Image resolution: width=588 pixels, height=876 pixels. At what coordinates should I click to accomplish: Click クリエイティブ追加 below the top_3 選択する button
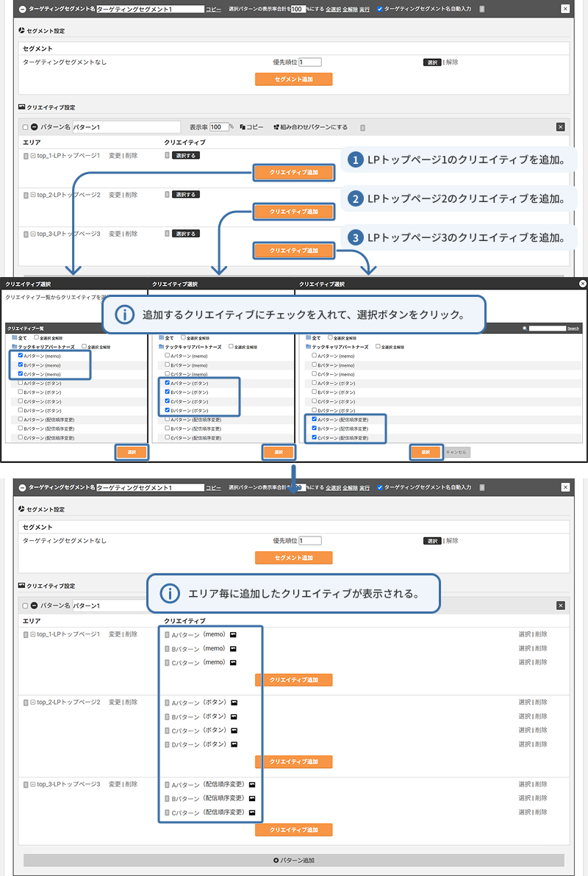(294, 251)
